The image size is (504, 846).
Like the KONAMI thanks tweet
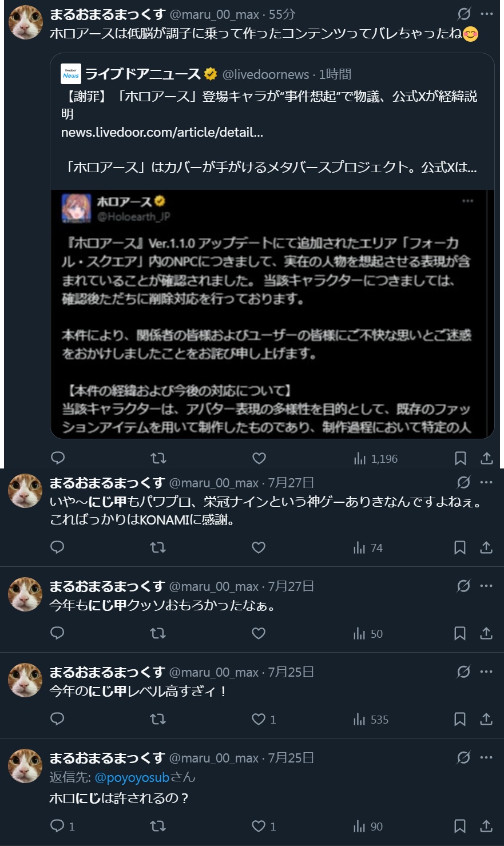pos(259,547)
